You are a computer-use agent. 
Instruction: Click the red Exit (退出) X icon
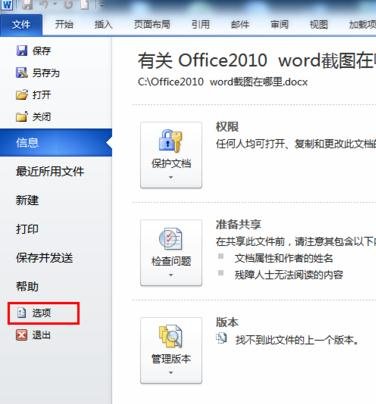(22, 335)
